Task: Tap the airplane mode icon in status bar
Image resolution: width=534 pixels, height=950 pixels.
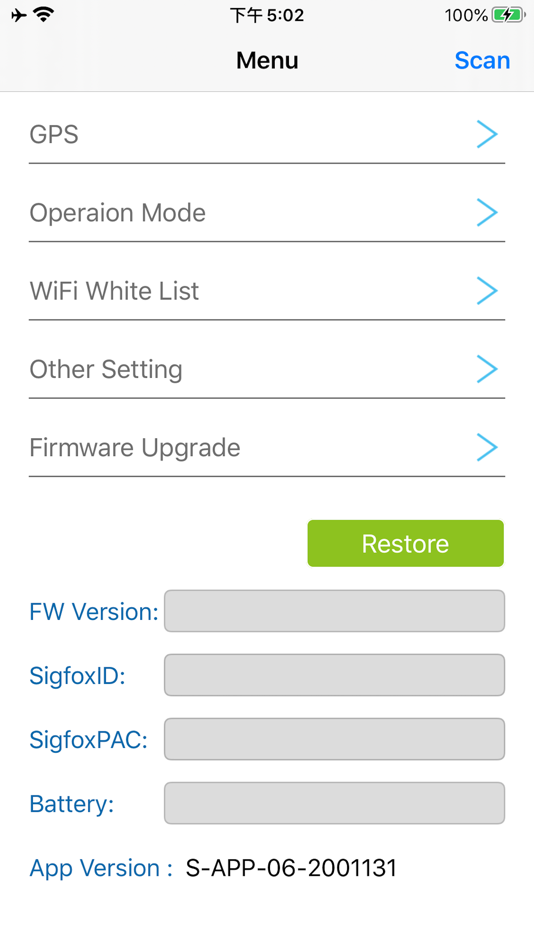Action: 19,15
